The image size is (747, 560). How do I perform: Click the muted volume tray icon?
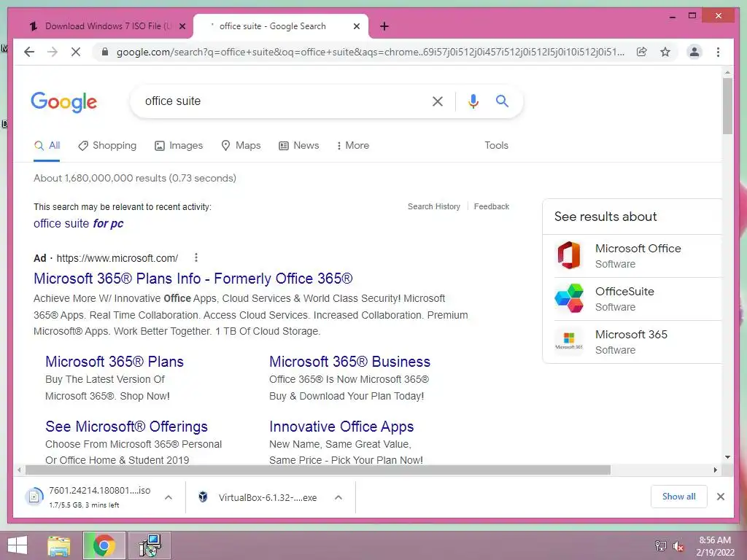pyautogui.click(x=678, y=546)
